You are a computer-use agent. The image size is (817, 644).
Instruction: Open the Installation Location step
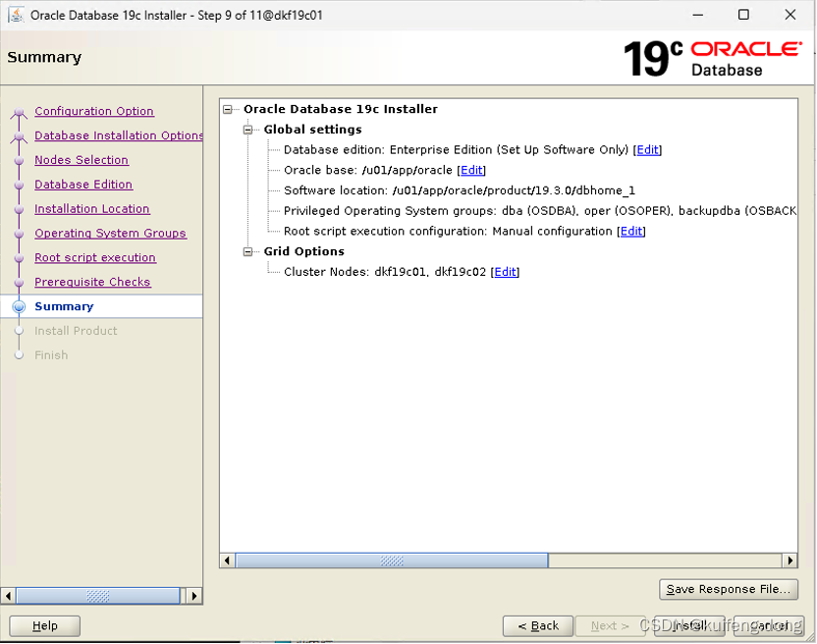click(91, 209)
